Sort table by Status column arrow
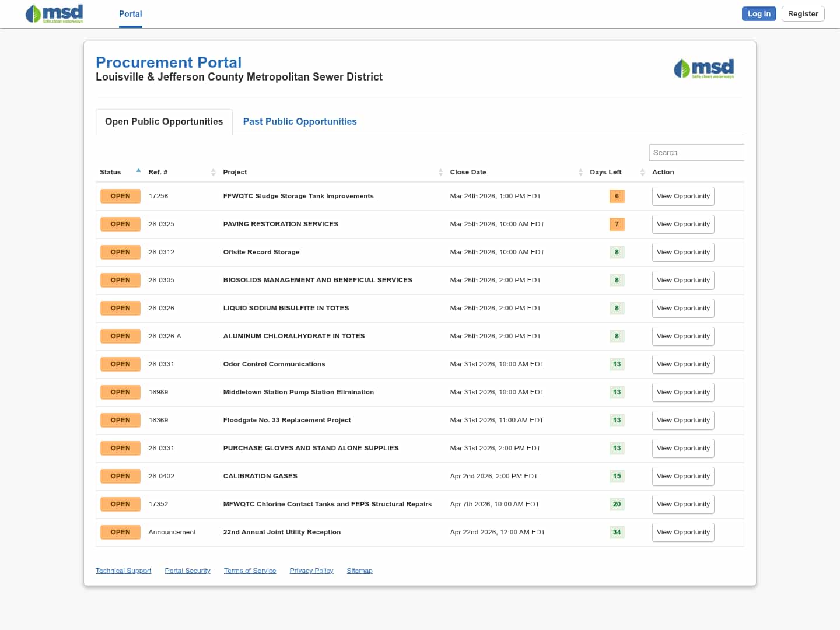840x630 pixels. coord(138,171)
